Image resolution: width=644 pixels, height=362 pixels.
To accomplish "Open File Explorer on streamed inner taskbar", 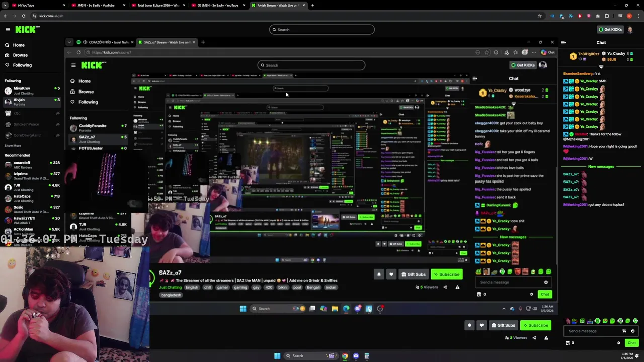I will (x=335, y=309).
